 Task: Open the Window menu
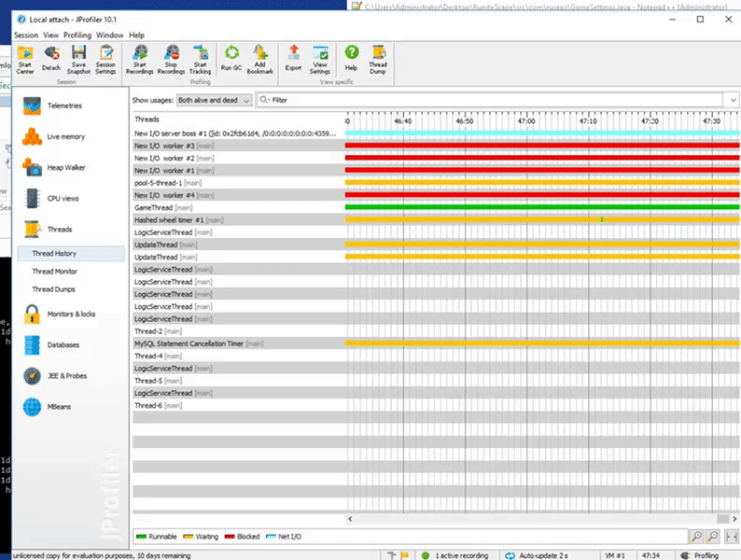(x=109, y=35)
